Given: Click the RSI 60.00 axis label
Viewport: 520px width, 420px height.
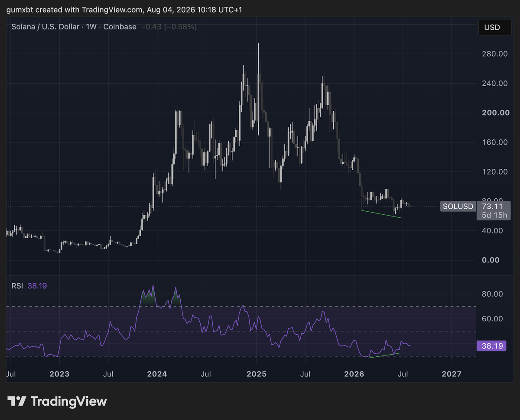Looking at the screenshot, I should (493, 319).
